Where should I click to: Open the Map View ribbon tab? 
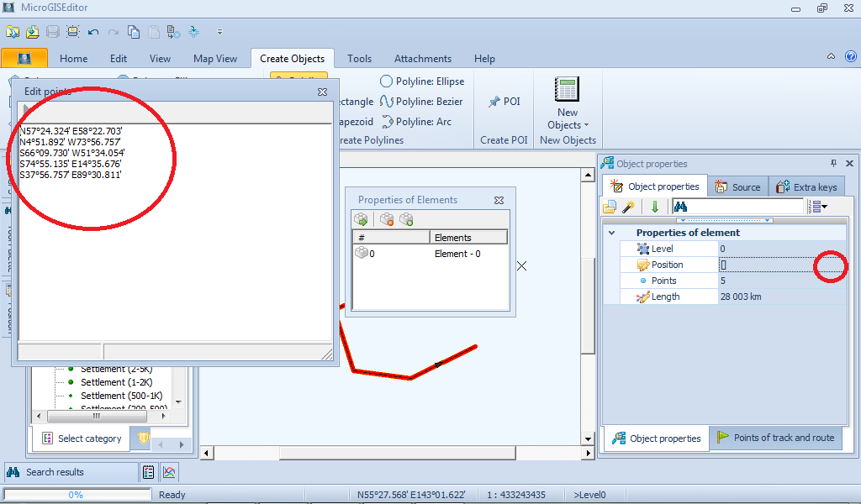pos(215,59)
